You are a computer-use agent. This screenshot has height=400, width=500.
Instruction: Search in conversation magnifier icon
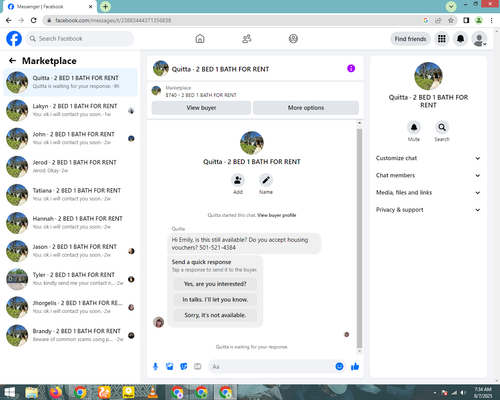point(442,127)
